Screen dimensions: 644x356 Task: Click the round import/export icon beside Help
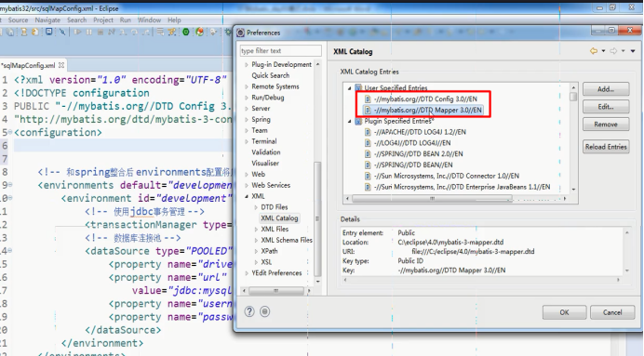(265, 311)
